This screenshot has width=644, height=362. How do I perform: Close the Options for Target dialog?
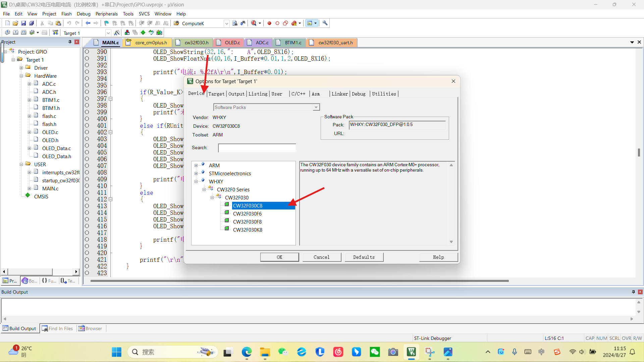[x=453, y=81]
